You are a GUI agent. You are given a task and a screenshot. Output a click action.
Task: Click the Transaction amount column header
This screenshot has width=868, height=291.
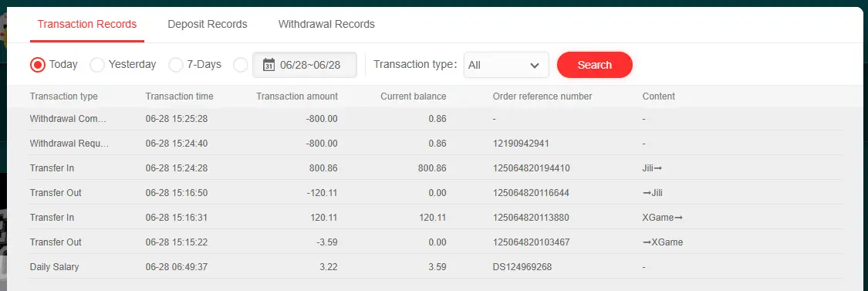click(x=297, y=96)
